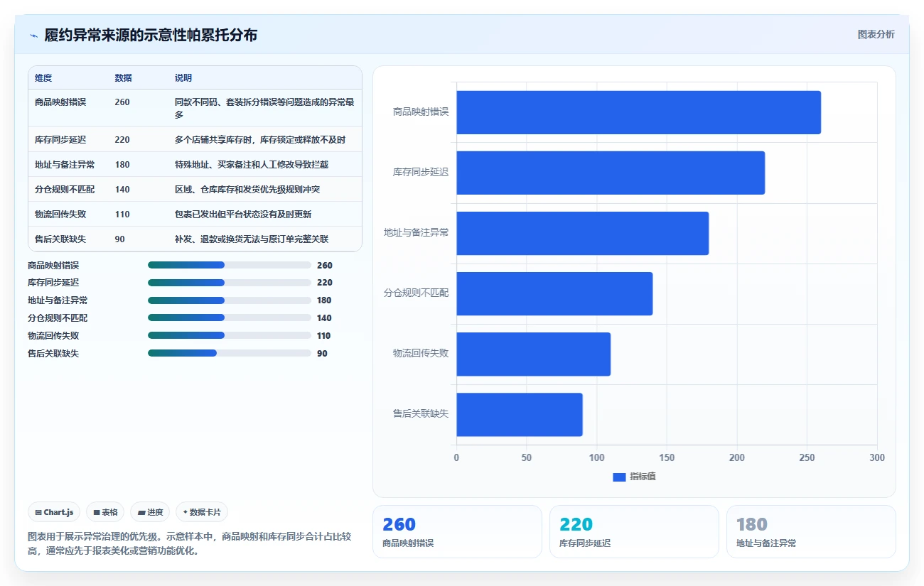Click the 地址与备注异常 progress bar
924x586 pixels.
pyautogui.click(x=230, y=300)
